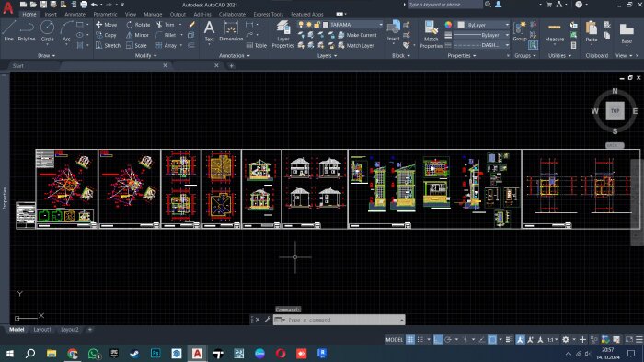Click the Plot printer icon in quick access toolbar
Screen dimensions: 644x362
coord(84,5)
